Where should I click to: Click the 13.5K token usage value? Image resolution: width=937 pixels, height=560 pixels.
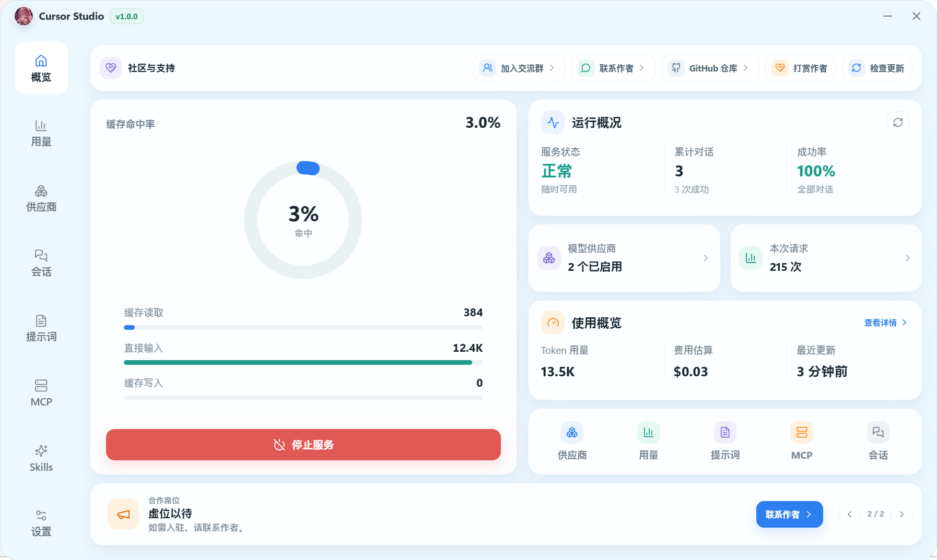tap(558, 372)
